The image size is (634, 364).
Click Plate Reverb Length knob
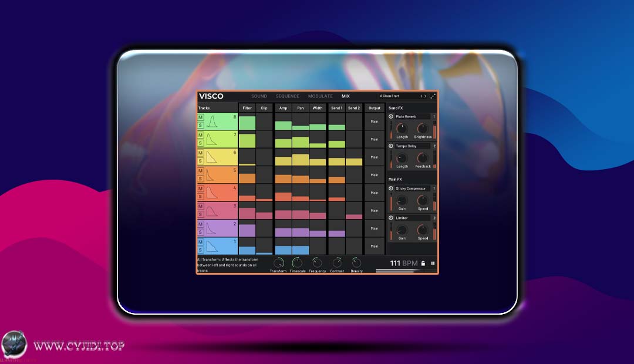(402, 129)
